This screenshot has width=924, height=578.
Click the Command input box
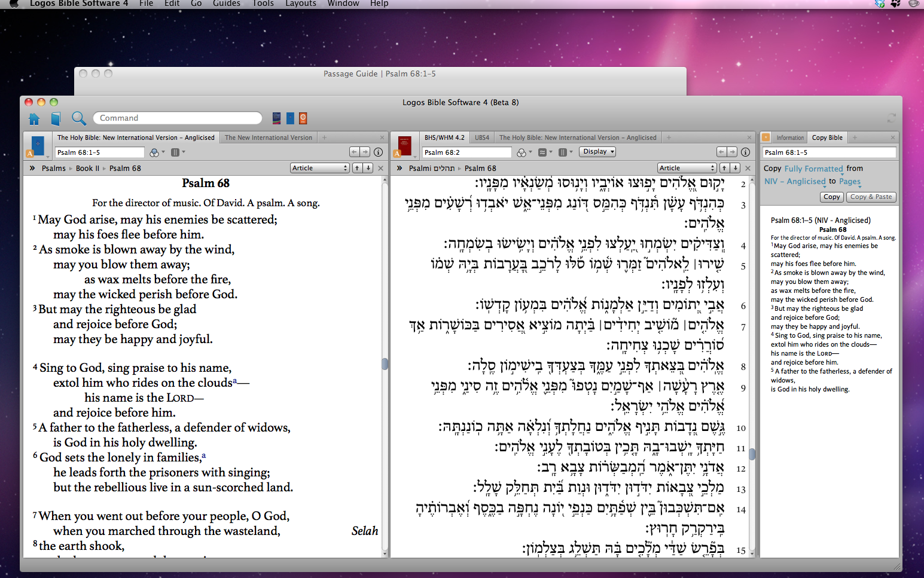coord(178,118)
